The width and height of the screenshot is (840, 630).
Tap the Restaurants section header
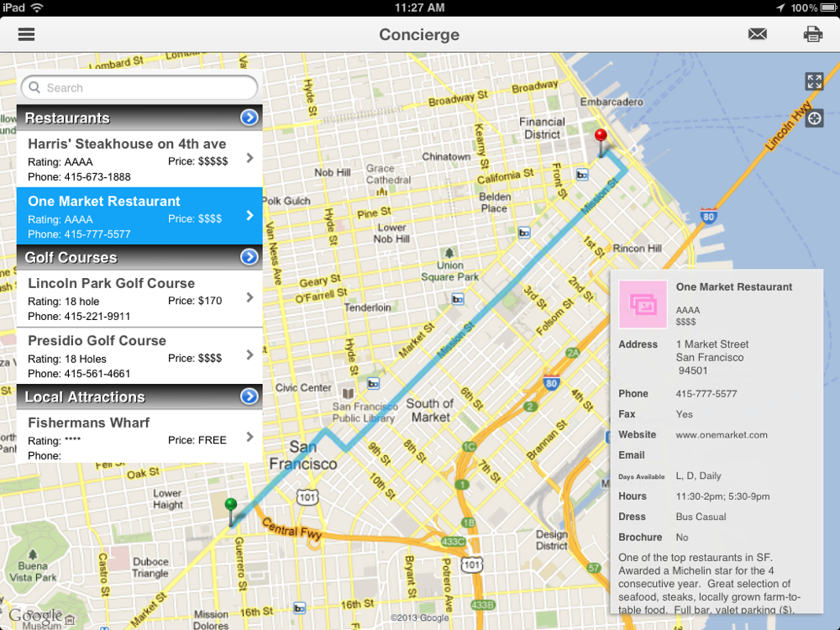click(139, 118)
